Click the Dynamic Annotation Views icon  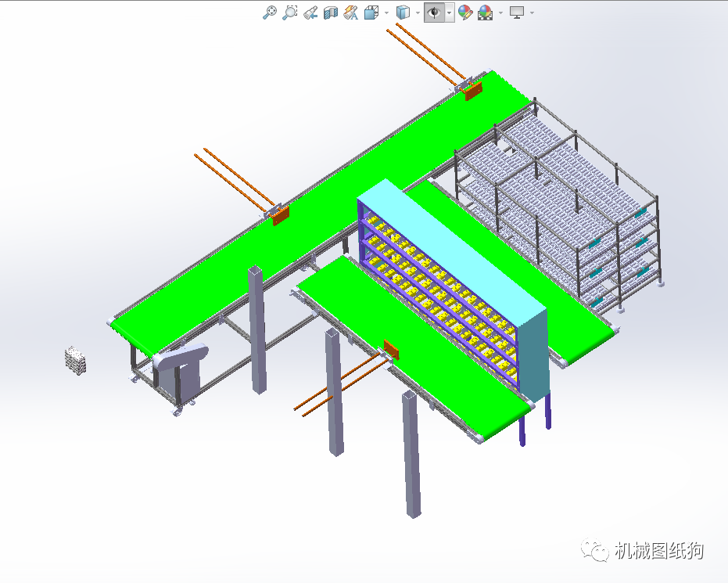pyautogui.click(x=351, y=13)
